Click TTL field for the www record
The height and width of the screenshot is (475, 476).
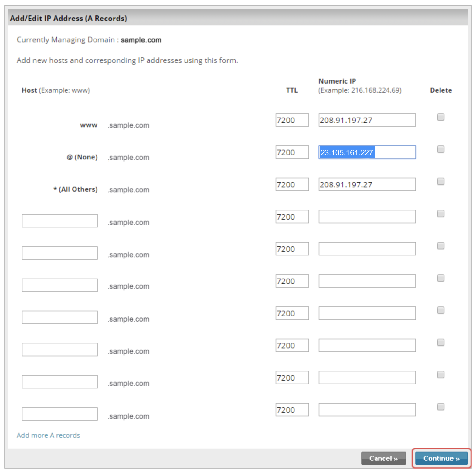292,120
